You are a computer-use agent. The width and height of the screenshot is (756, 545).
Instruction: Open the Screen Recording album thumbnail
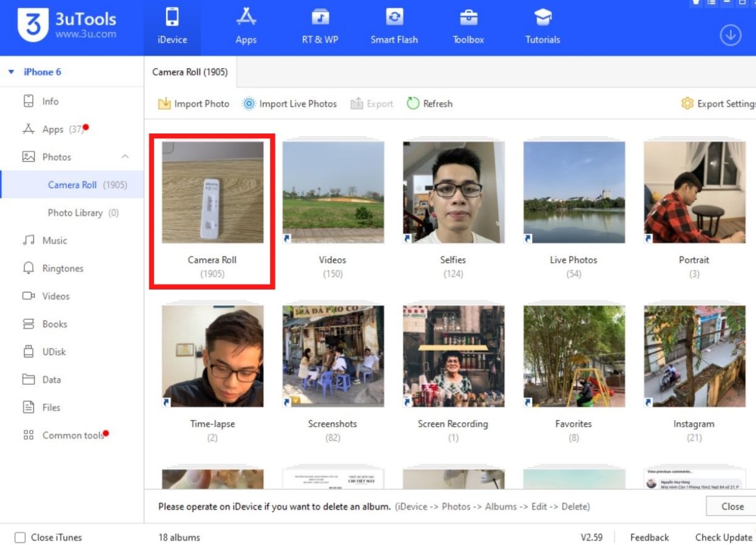tap(454, 356)
